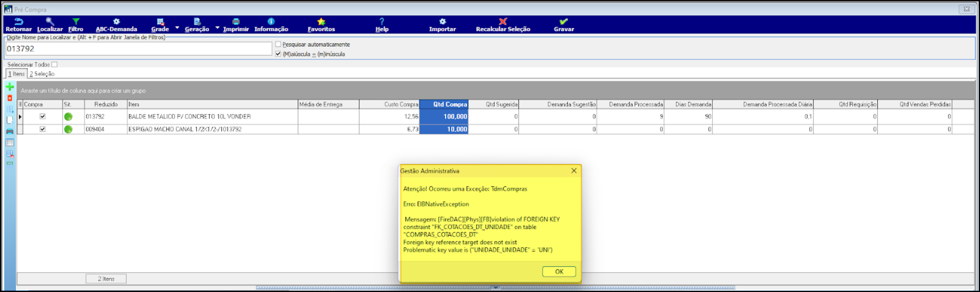Sort by Compra column header
This screenshot has width=980, height=292.
(43, 104)
